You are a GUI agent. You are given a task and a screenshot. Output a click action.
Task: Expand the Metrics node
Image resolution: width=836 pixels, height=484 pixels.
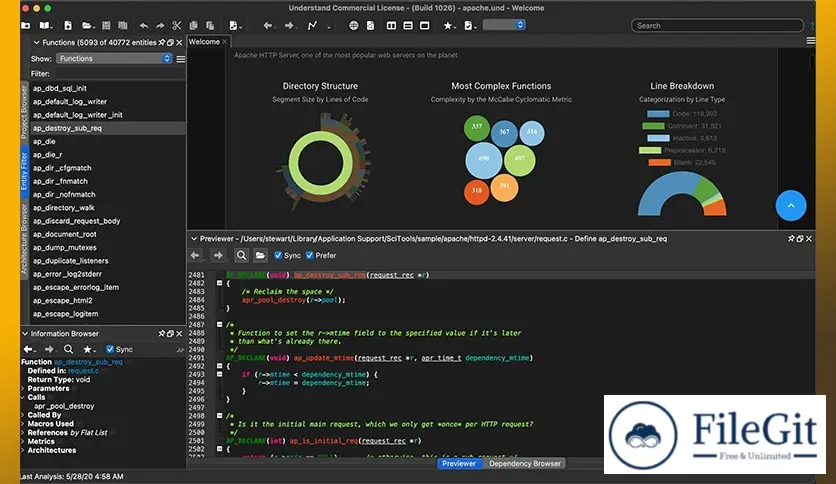pos(23,441)
